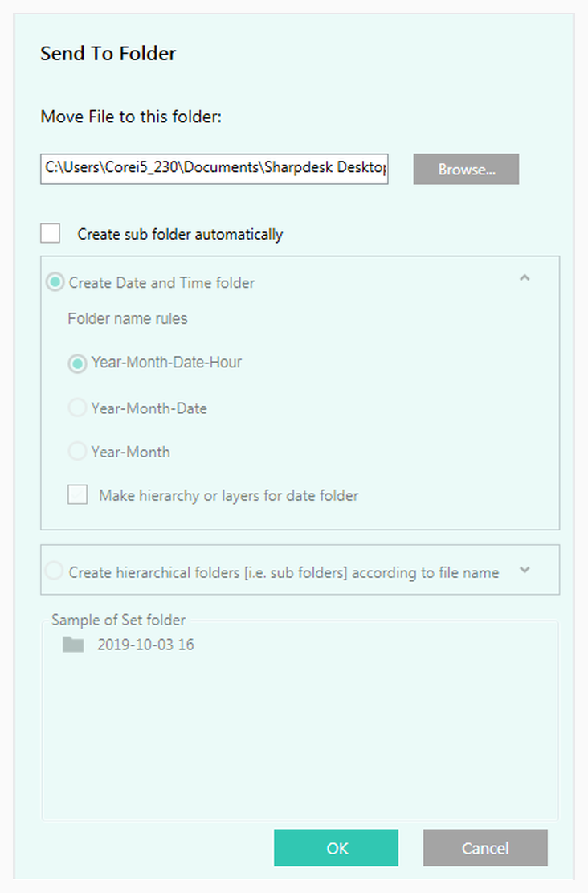Expand the hierarchical folders section chevron
The image size is (588, 893).
(x=525, y=570)
